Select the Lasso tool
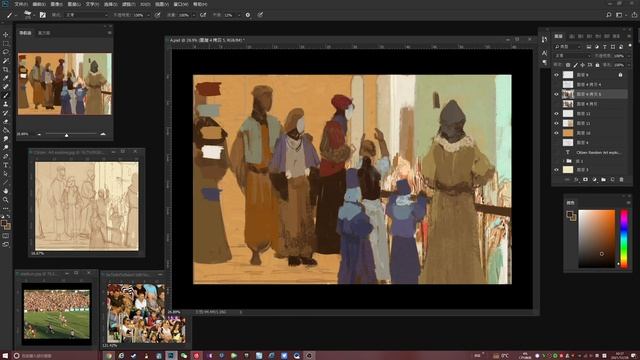The width and height of the screenshot is (640, 360). 6,52
